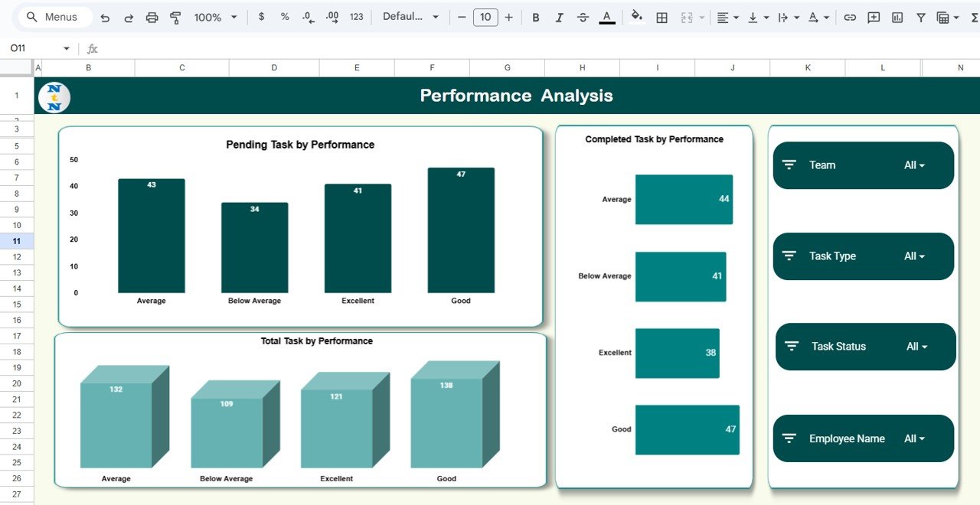
Task: Toggle strikethrough formatting
Action: (583, 16)
